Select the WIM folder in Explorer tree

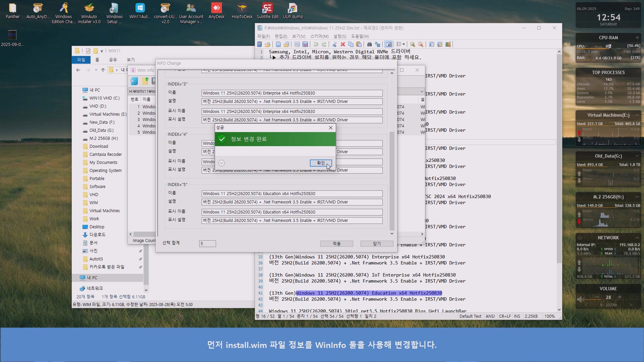pos(94,203)
